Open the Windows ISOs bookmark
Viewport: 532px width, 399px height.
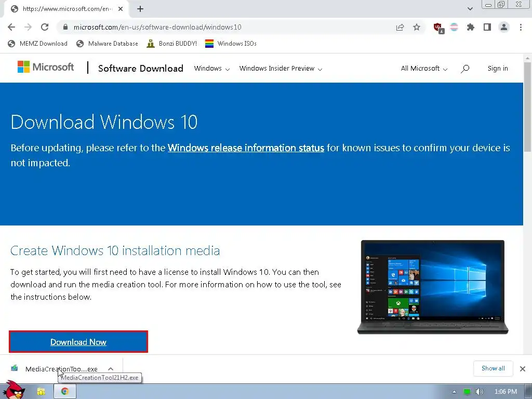click(x=231, y=44)
